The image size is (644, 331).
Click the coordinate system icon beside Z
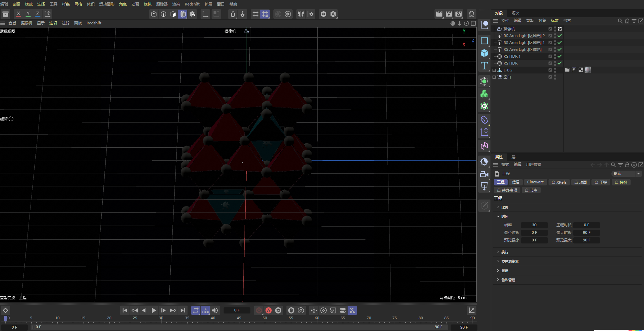tap(48, 14)
